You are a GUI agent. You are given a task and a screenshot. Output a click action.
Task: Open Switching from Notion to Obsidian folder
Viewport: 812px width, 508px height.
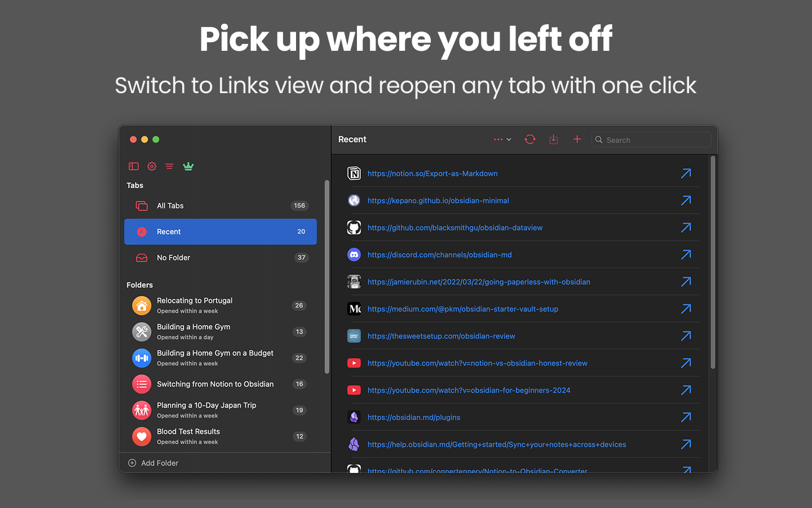point(220,384)
